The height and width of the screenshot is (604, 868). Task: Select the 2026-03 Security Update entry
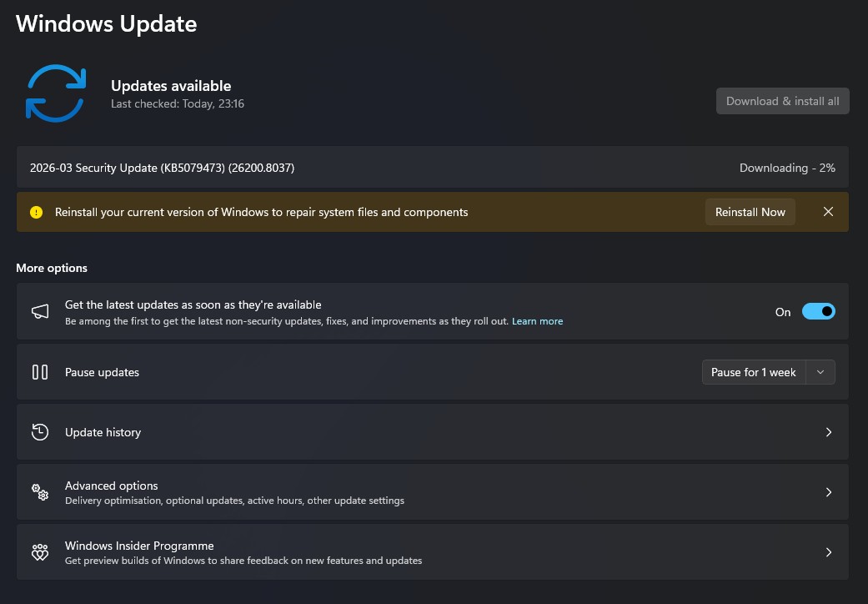coord(433,167)
